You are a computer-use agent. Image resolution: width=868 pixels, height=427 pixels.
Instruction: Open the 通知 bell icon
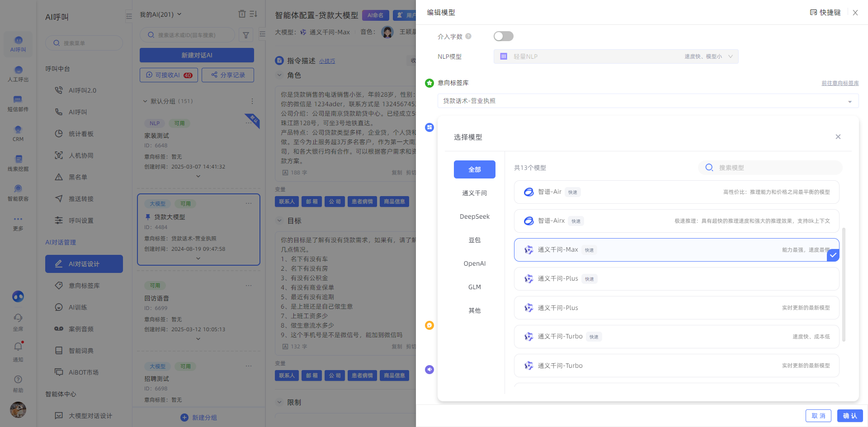click(18, 347)
